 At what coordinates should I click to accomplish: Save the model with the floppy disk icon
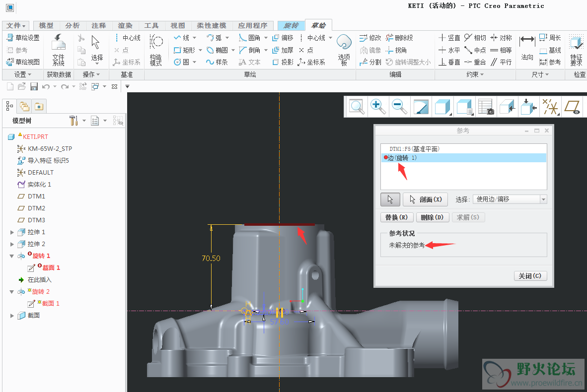tap(34, 87)
